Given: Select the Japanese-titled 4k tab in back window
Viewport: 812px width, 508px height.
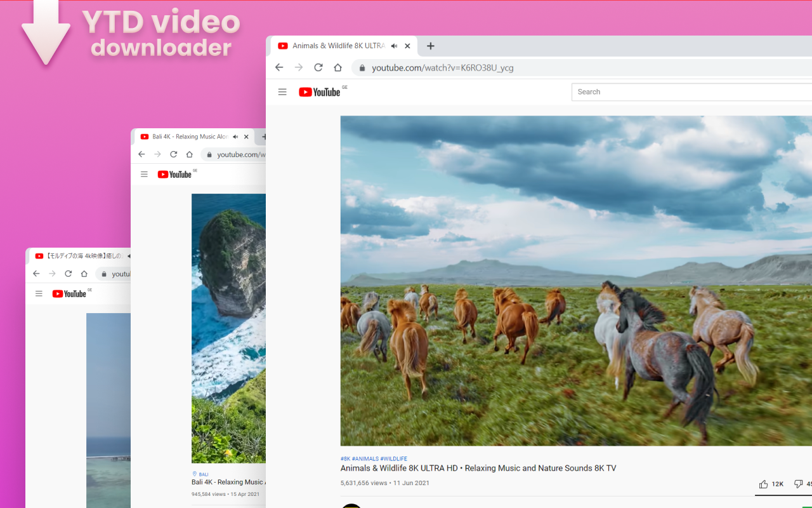Looking at the screenshot, I should (x=81, y=256).
